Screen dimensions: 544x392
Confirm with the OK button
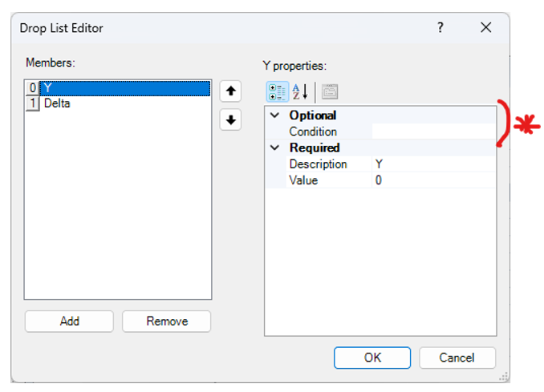point(372,358)
